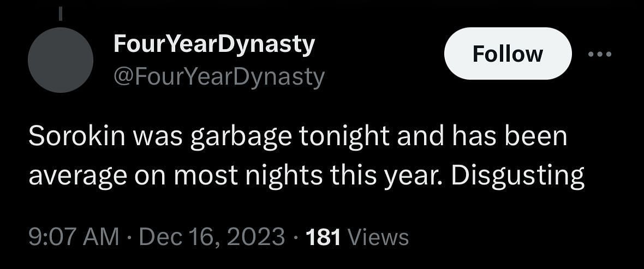Open the @FourYearDynasty handle link
Viewport: 644px width, 269px height.
[x=218, y=77]
